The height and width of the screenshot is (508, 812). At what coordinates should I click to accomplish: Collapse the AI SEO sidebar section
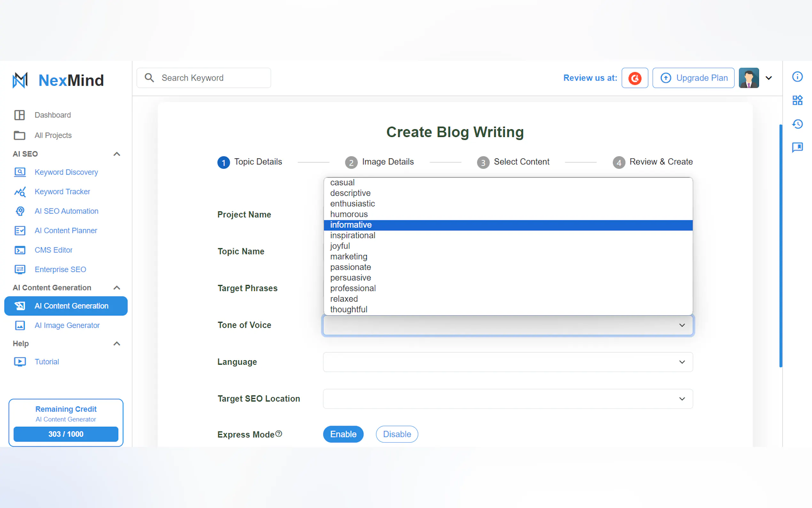point(116,154)
